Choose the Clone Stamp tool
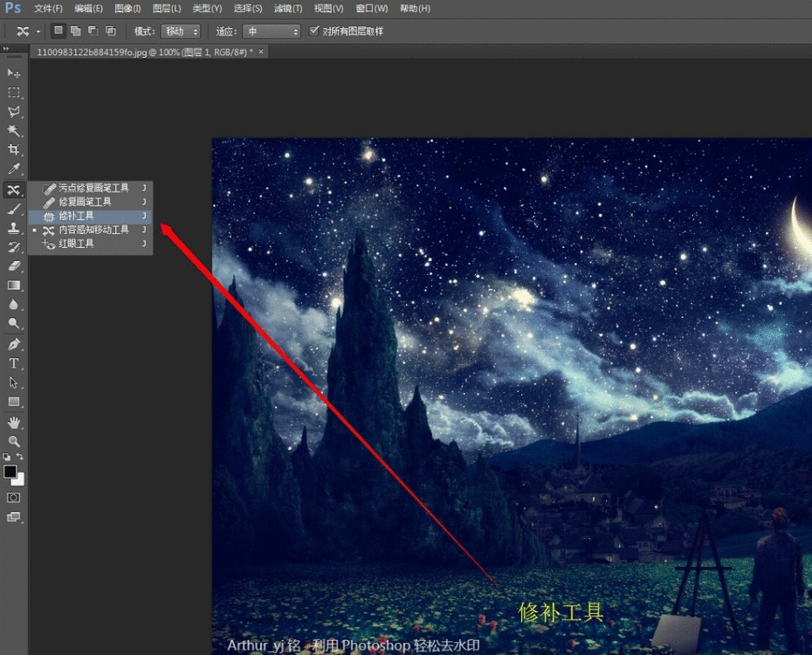The image size is (812, 655). coord(14,228)
